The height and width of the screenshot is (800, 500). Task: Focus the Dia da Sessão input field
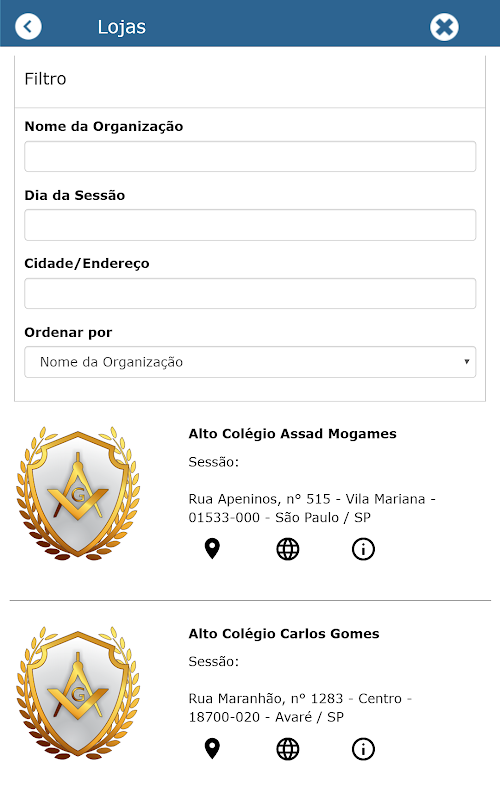tap(250, 225)
